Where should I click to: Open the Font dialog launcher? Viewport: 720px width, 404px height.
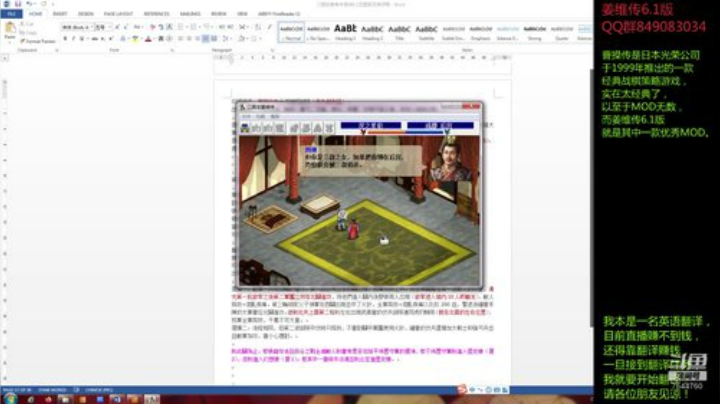click(172, 50)
